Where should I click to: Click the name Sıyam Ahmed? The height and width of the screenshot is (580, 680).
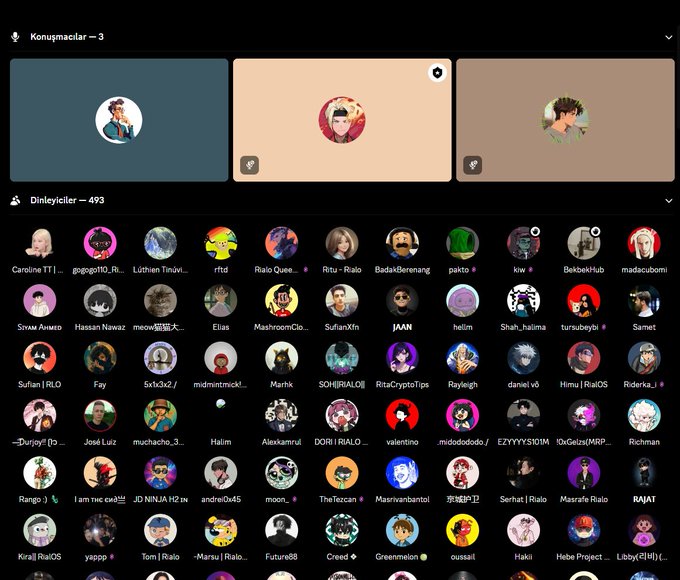click(x=39, y=327)
